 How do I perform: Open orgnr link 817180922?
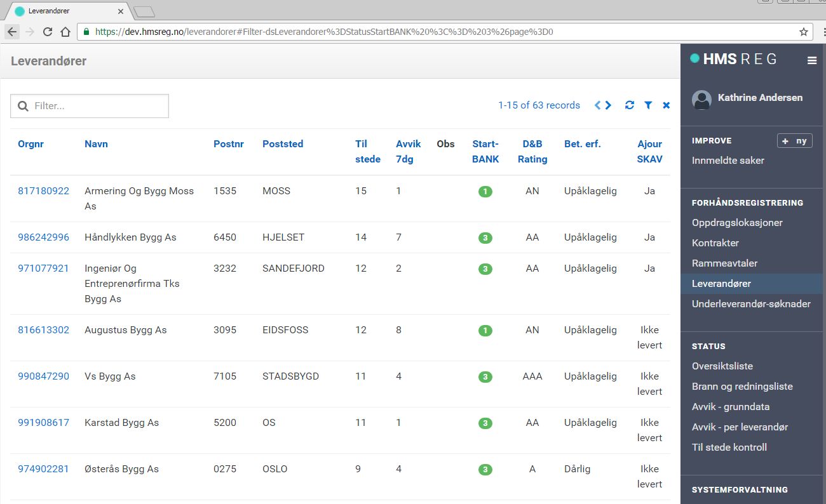43,191
